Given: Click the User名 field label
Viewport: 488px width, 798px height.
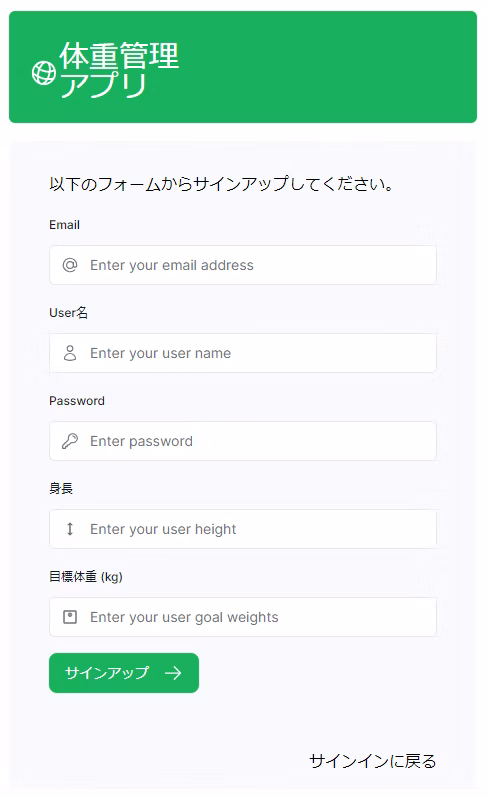Looking at the screenshot, I should [x=68, y=313].
